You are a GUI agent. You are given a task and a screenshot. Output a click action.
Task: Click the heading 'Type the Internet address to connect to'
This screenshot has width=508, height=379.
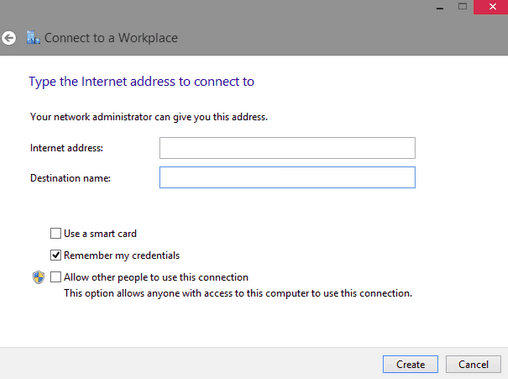click(142, 82)
